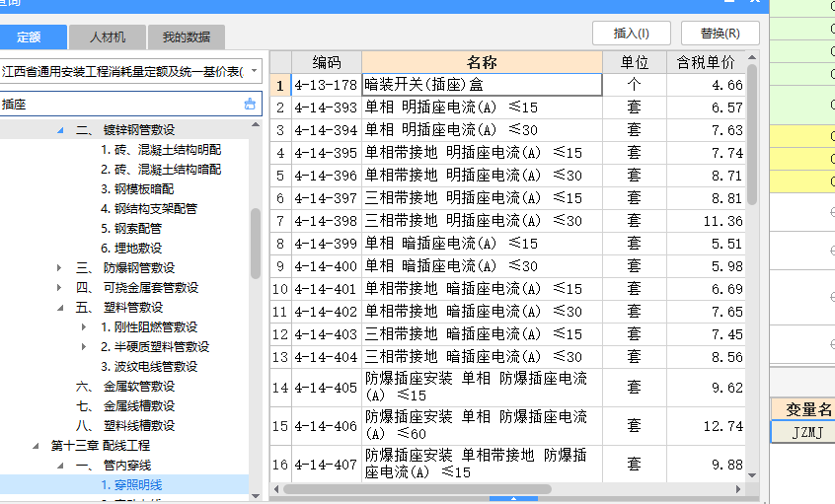Click the table vertical scrollbar down arrow
The height and width of the screenshot is (504, 835).
pos(752,474)
